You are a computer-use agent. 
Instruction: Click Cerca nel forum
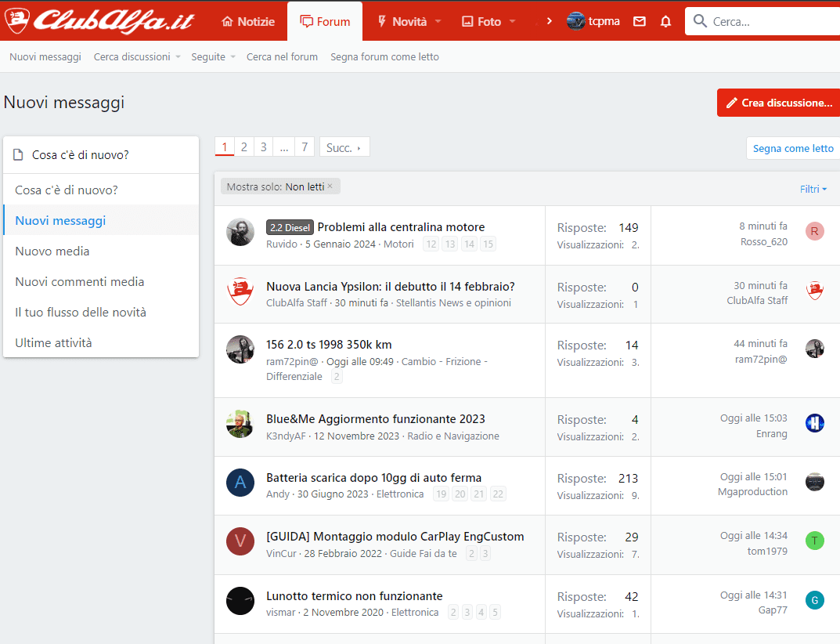[282, 57]
